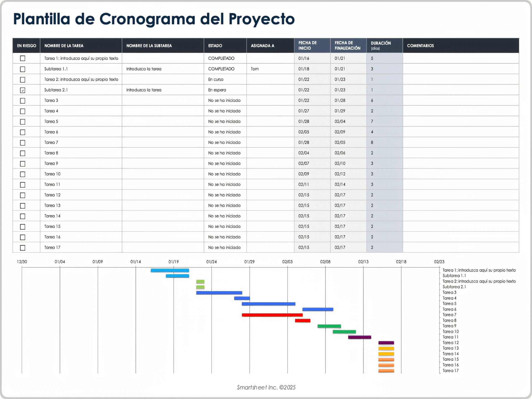Uncheck the risk checkbox for Subtarea 2.1

coord(23,90)
